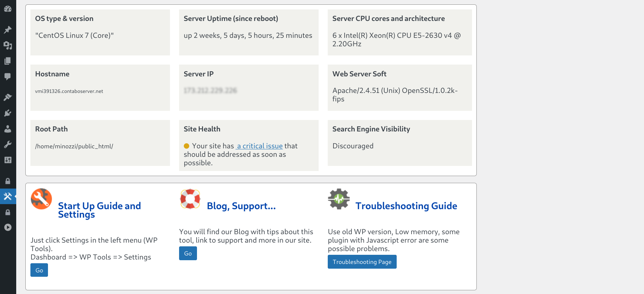The height and width of the screenshot is (294, 644).
Task: Click the lifebuoy icon beside Blog, Support
Action: 190,199
